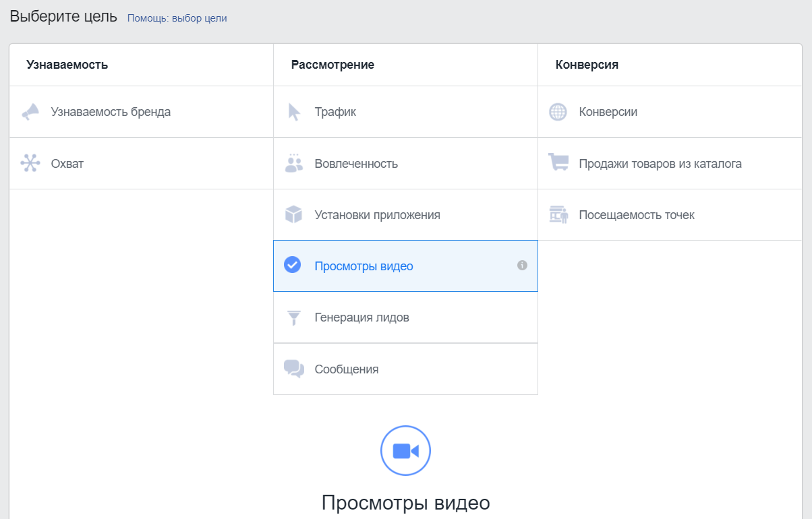Screen dimensions: 812x519
Task: Click the box icon for app installs
Action: tap(293, 215)
